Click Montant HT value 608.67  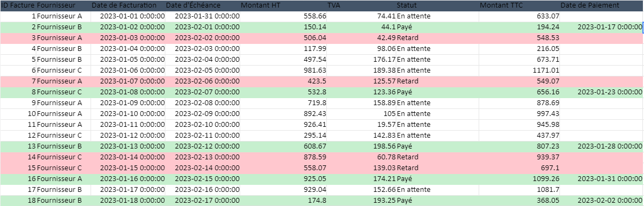(284, 146)
